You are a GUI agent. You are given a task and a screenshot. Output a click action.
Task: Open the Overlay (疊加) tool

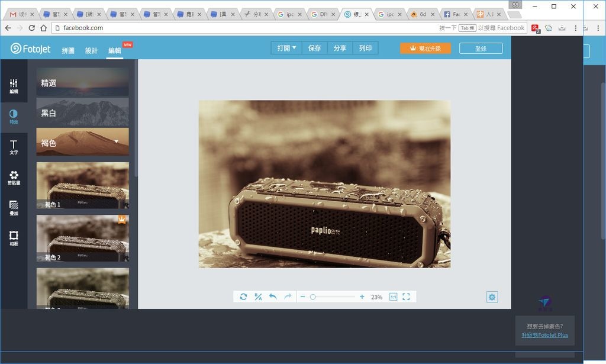click(14, 208)
